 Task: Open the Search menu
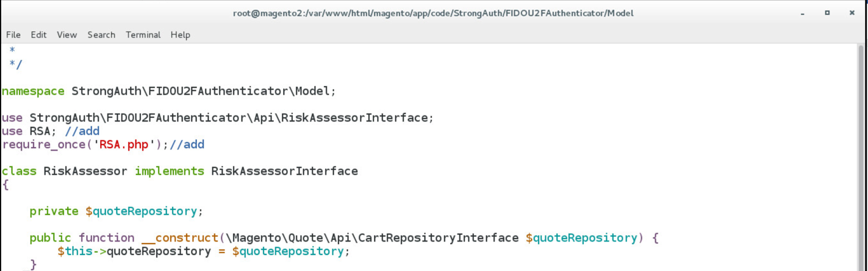tap(101, 35)
